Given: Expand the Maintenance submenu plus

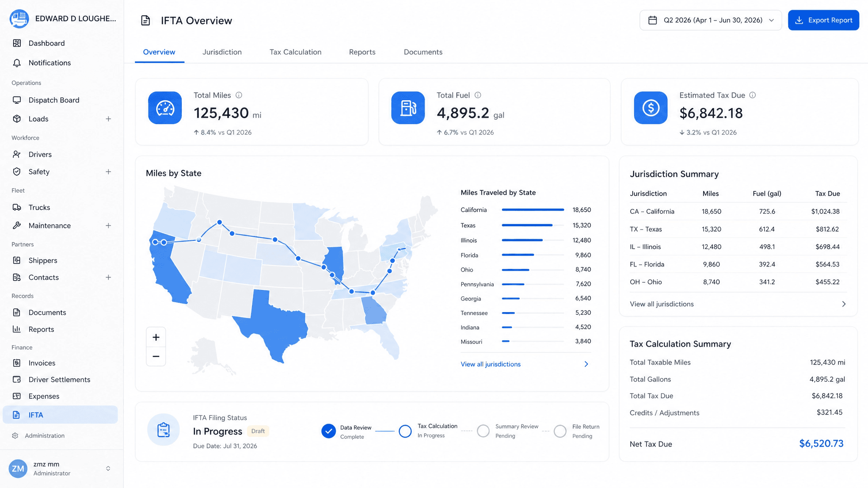Looking at the screenshot, I should tap(108, 225).
